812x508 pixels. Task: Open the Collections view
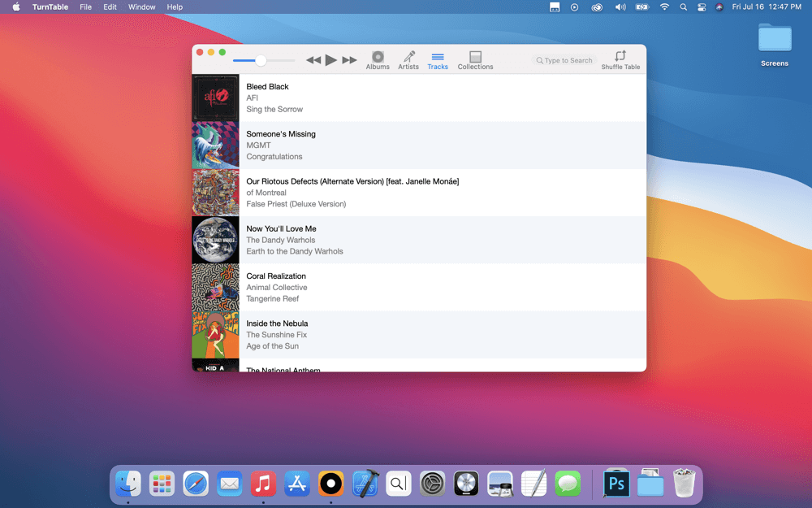click(x=475, y=60)
